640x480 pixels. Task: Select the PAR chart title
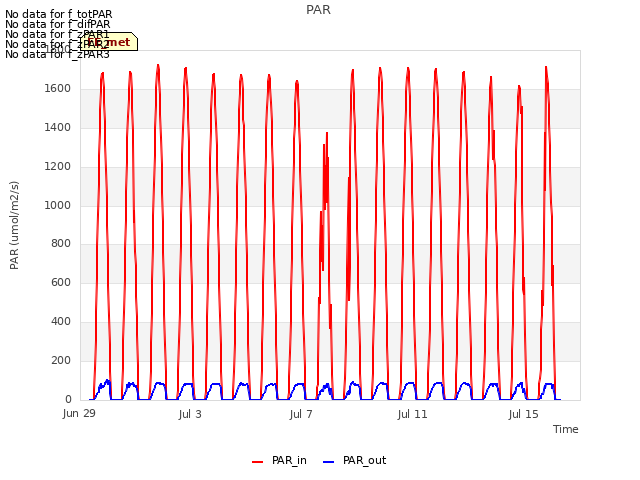click(318, 10)
